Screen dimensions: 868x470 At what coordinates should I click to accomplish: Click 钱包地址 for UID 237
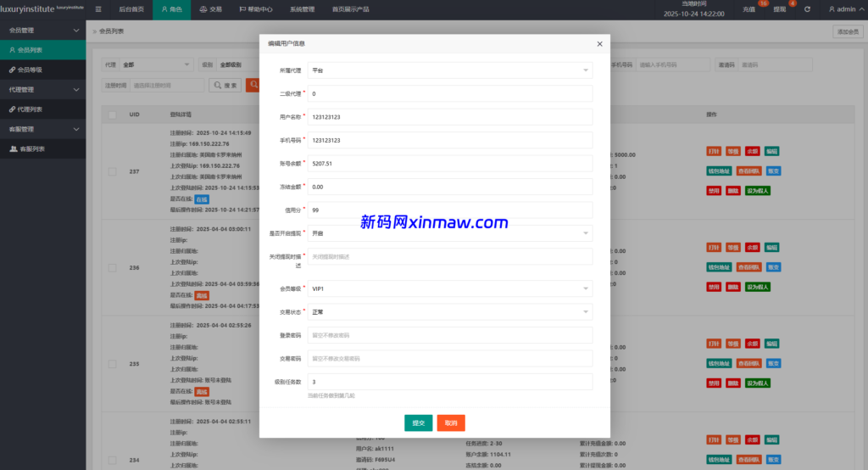[x=719, y=171]
